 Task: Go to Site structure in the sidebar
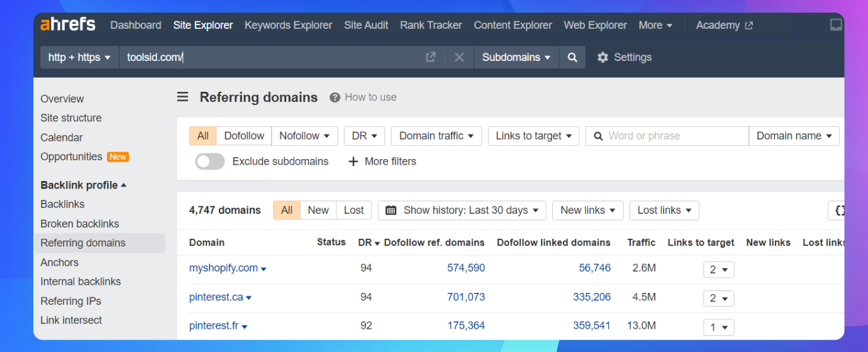(x=71, y=118)
